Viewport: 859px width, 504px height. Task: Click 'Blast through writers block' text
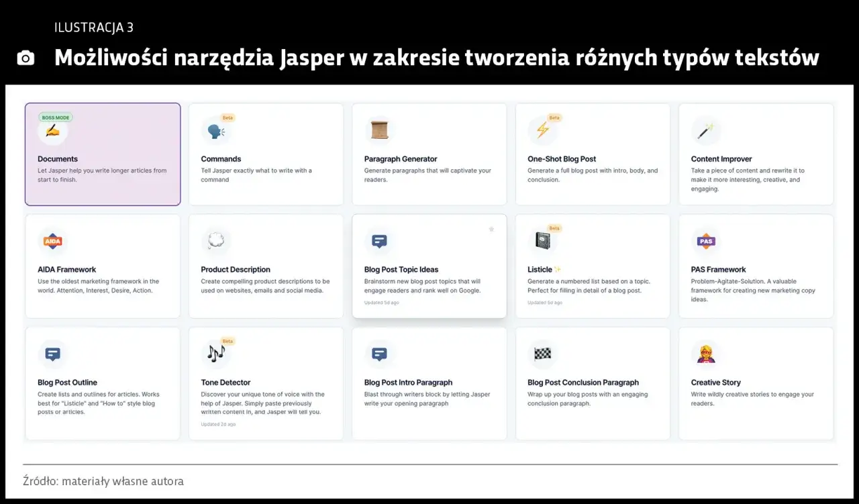(x=427, y=399)
